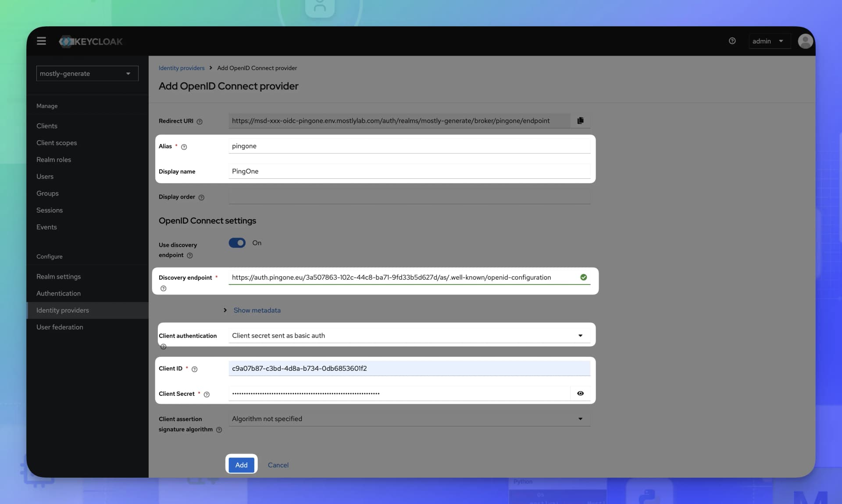Click the Add button
842x504 pixels.
coord(241,465)
